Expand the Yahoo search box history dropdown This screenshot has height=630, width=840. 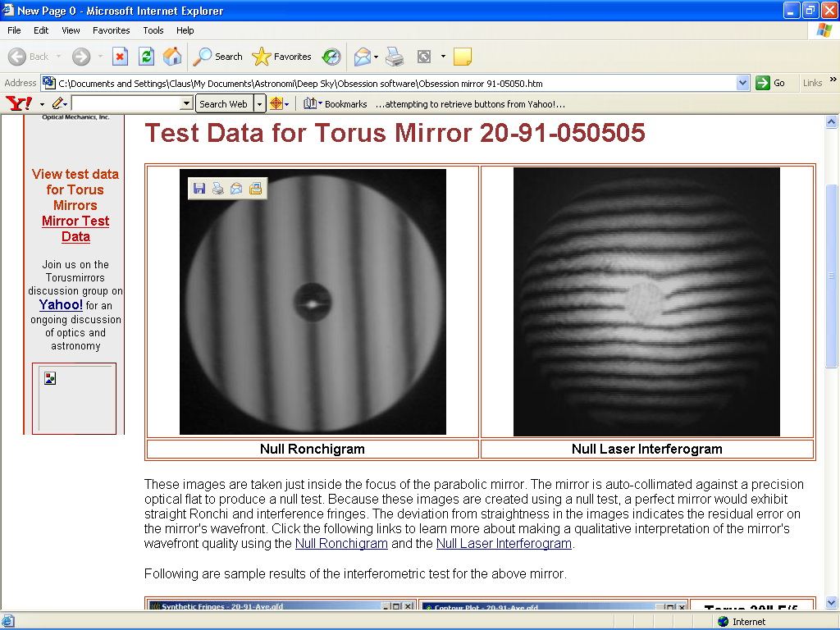(x=186, y=103)
